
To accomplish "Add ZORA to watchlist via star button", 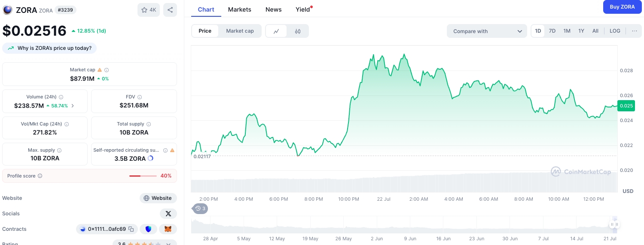I will pyautogui.click(x=149, y=10).
